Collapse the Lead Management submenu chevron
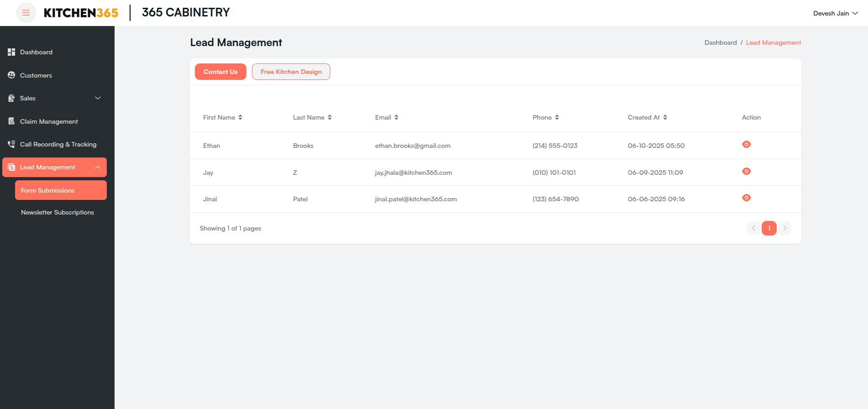The height and width of the screenshot is (409, 868). coord(98,167)
